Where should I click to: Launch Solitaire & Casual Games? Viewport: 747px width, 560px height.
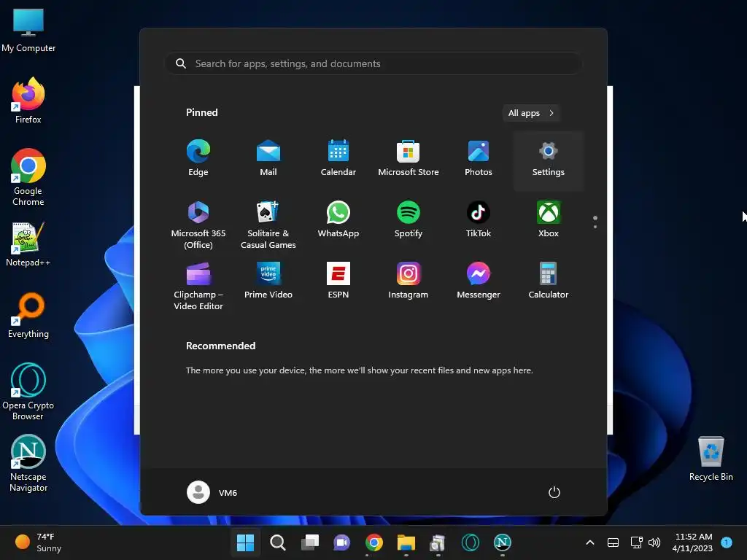268,225
